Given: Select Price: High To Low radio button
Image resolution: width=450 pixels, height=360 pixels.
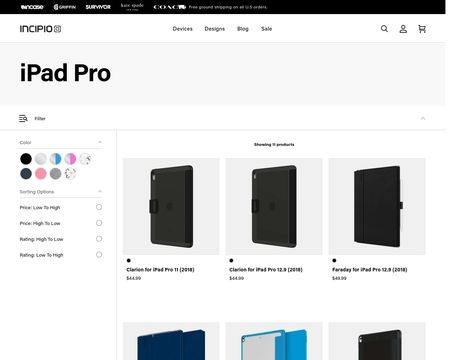Looking at the screenshot, I should (99, 223).
